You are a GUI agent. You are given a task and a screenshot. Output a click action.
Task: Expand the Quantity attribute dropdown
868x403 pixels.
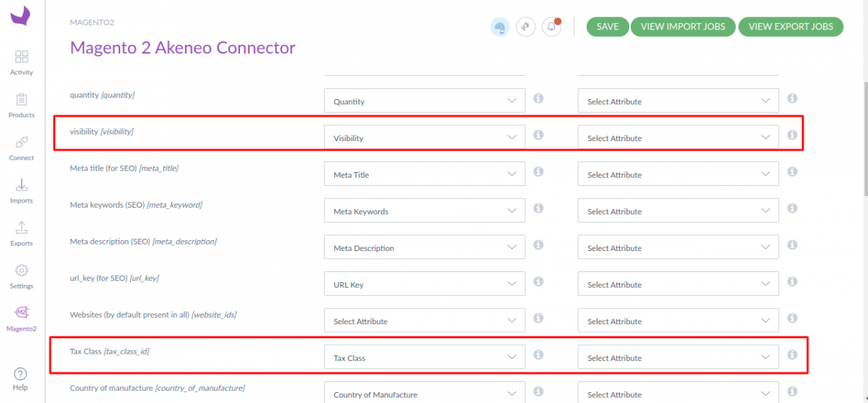coord(425,101)
